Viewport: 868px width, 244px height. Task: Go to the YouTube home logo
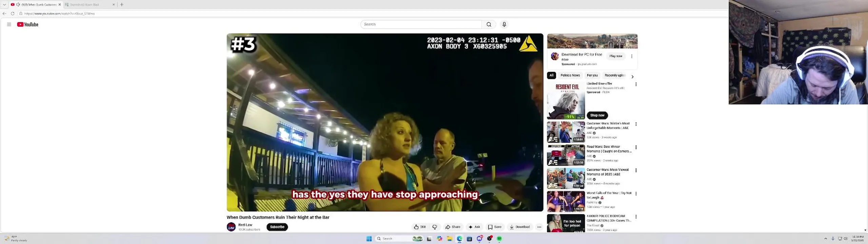click(28, 24)
